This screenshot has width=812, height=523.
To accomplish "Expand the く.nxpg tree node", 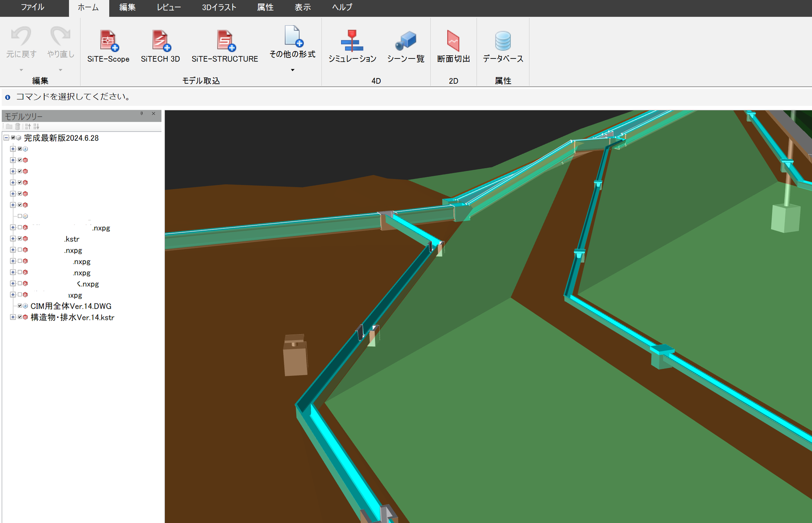I will click(13, 284).
